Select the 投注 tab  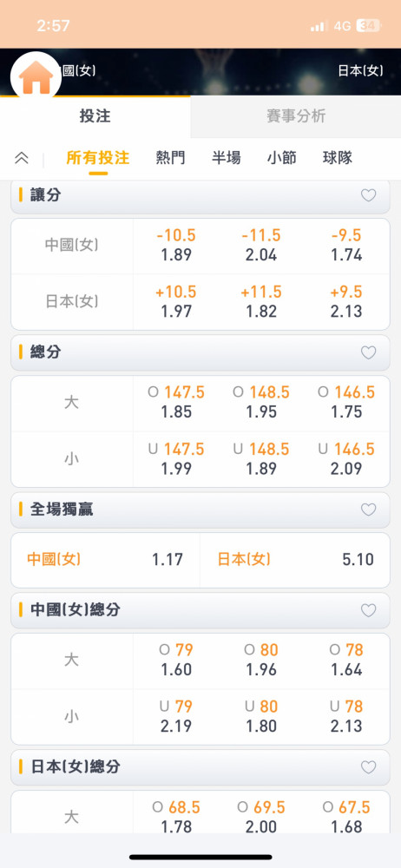click(95, 116)
